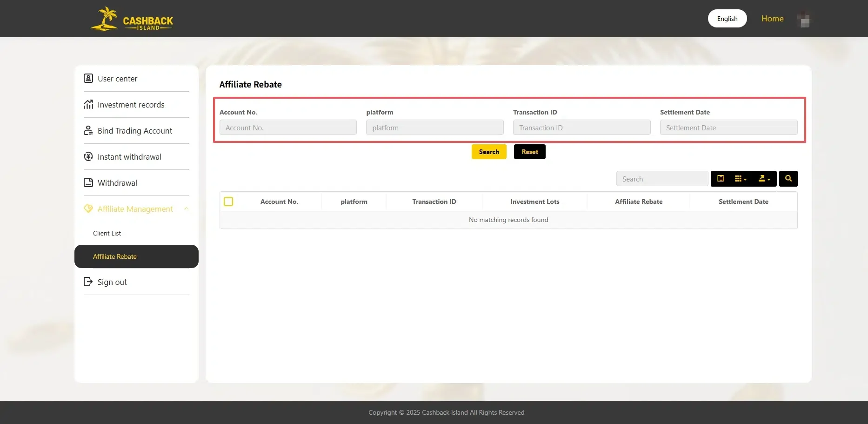Click the table search magnifier icon
Screen dimensions: 868x424
tap(788, 178)
